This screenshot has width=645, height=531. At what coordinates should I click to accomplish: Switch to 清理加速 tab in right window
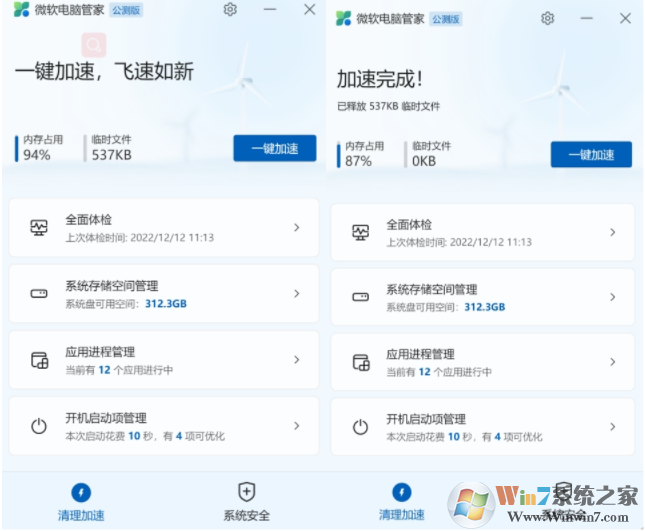(x=401, y=501)
